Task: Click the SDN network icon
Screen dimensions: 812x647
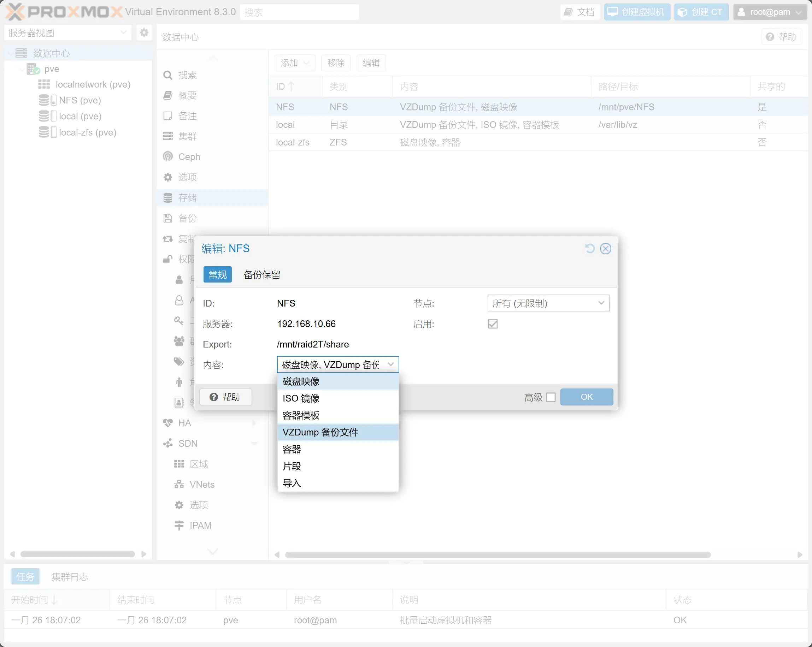Action: (167, 443)
